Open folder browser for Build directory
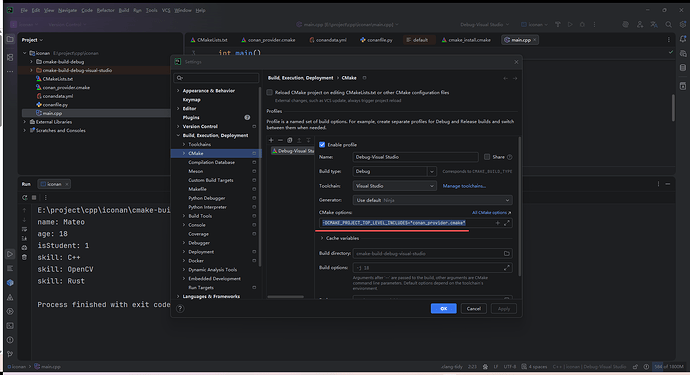Screen dimensions: 690x375 (x=506, y=254)
